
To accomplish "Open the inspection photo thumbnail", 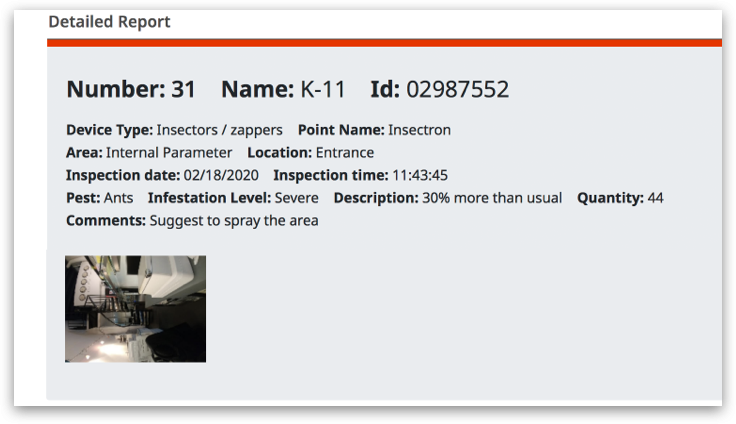I will point(135,308).
